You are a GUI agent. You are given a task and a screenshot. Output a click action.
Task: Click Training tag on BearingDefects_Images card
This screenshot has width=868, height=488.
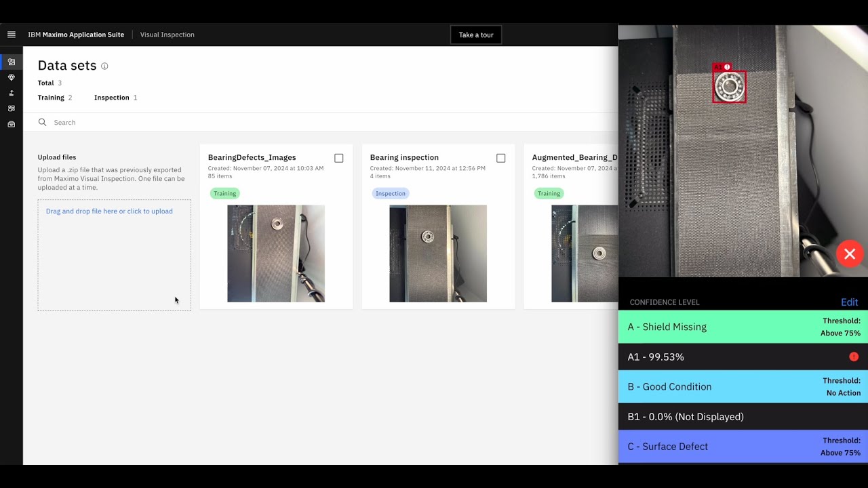coord(225,193)
